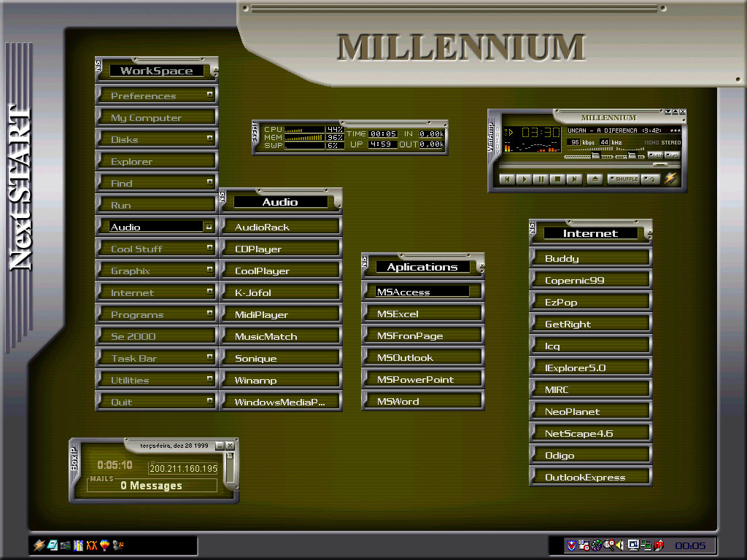Toggle Shuffle in Winamp

pyautogui.click(x=624, y=179)
